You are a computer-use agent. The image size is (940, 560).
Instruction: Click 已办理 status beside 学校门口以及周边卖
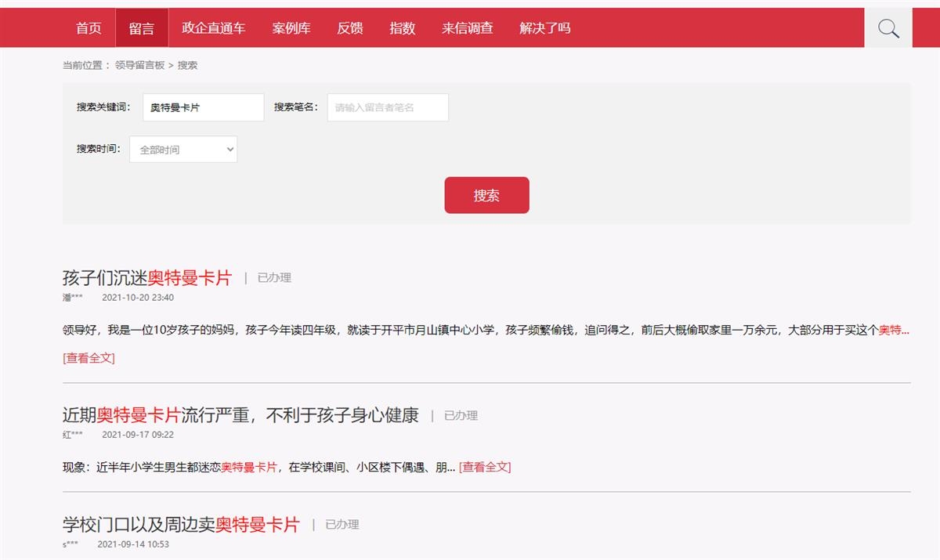tap(342, 524)
